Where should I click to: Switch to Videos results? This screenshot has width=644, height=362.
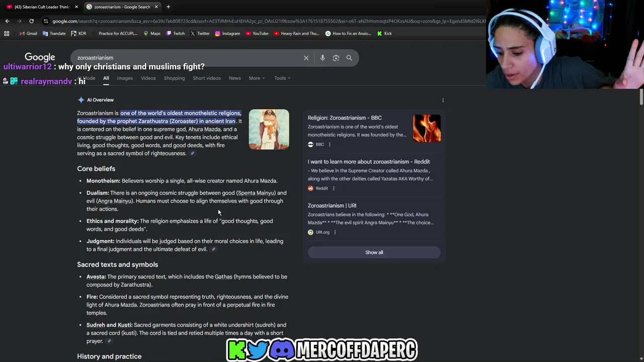tap(148, 78)
